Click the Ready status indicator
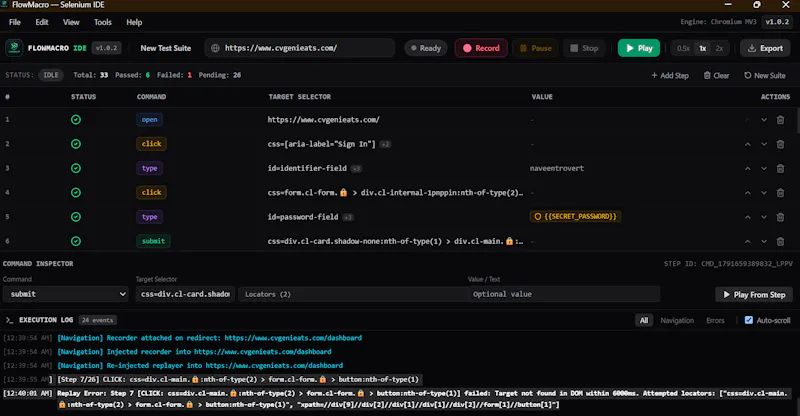The width and height of the screenshot is (800, 416). (426, 48)
